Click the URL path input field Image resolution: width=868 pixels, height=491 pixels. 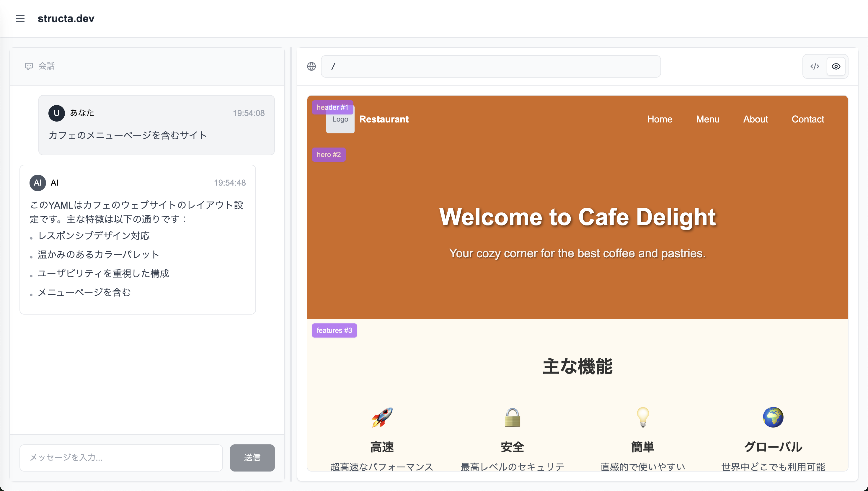click(x=490, y=66)
